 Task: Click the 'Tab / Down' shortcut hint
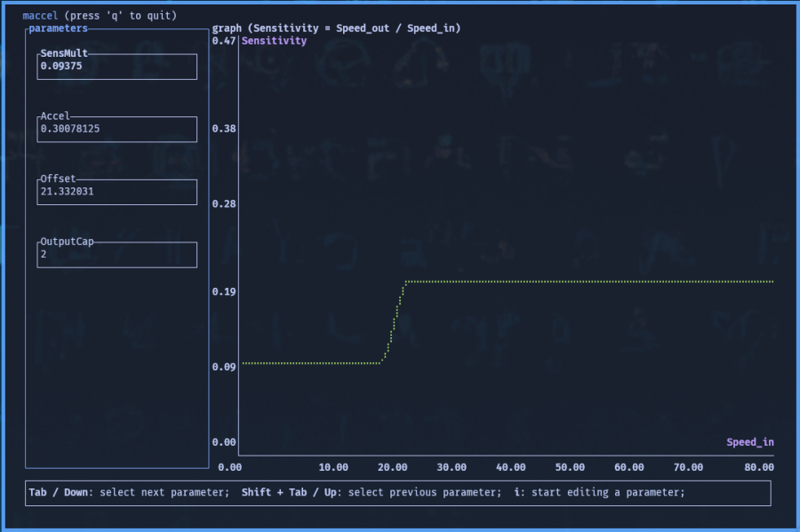[61, 493]
